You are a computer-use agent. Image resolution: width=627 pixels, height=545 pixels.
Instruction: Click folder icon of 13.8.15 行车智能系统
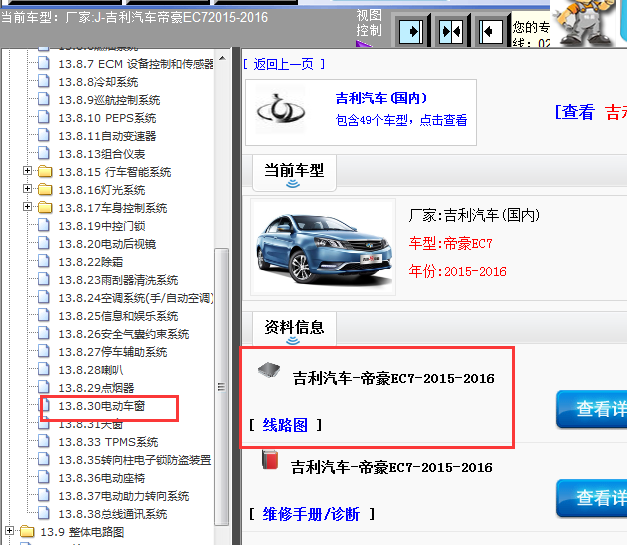pos(45,172)
